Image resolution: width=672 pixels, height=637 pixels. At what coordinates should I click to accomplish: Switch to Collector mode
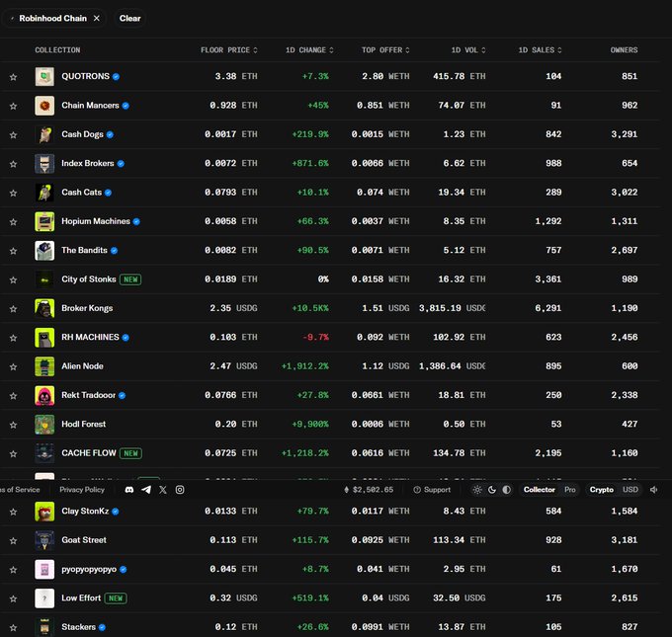tap(540, 490)
